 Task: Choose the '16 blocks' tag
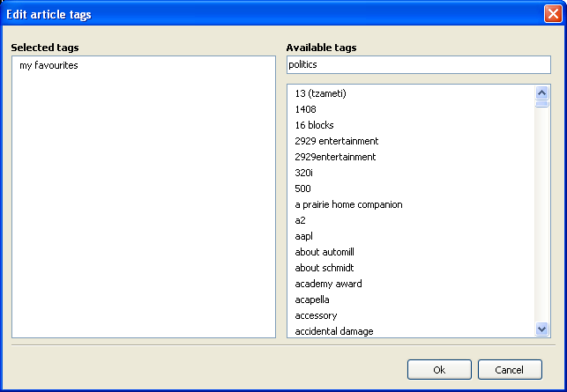[x=315, y=125]
